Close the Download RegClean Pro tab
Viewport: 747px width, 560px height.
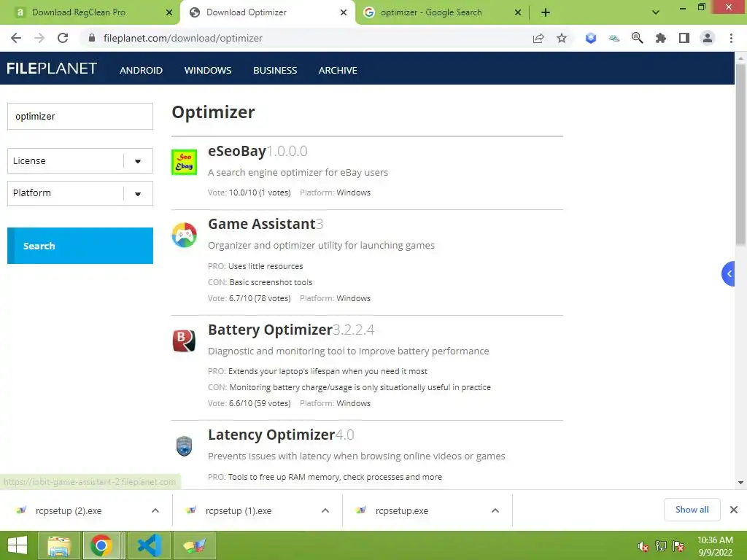coord(169,12)
